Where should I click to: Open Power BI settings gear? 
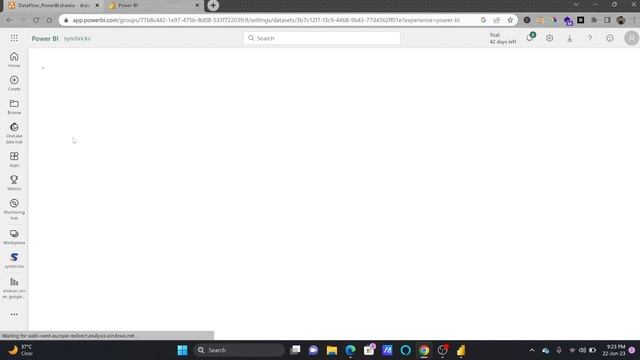[x=549, y=38]
